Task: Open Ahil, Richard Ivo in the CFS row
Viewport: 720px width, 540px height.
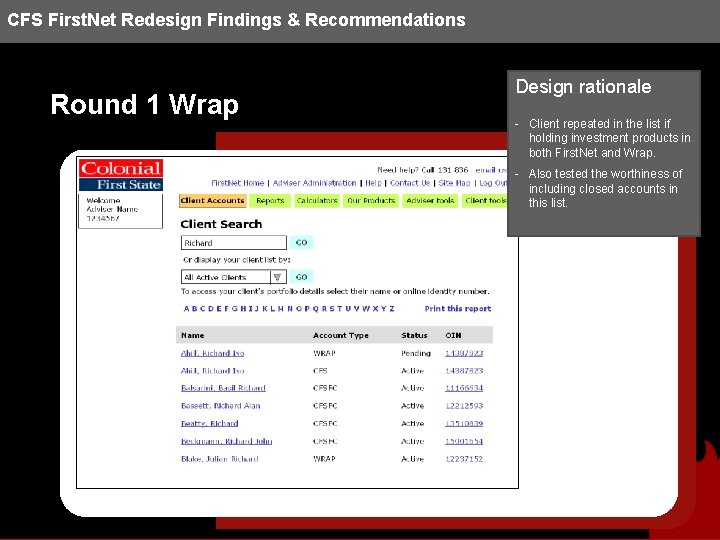Action: (x=213, y=371)
